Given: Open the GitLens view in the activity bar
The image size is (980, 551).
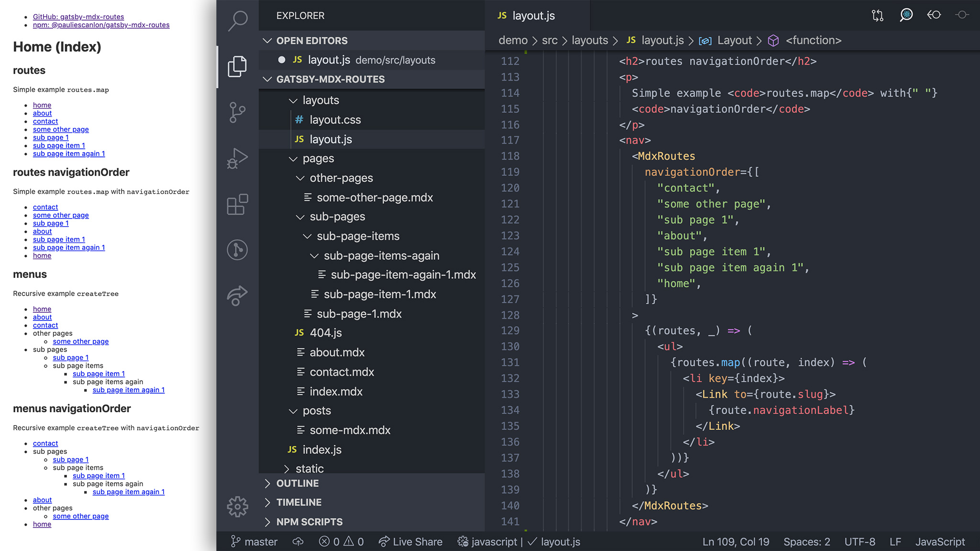Looking at the screenshot, I should 237,250.
